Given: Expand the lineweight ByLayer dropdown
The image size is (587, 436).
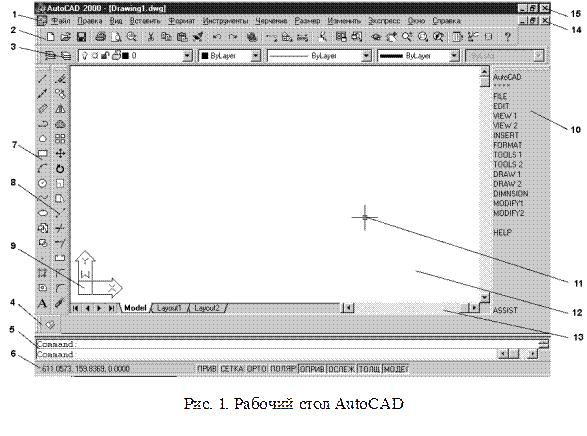Looking at the screenshot, I should click(454, 56).
